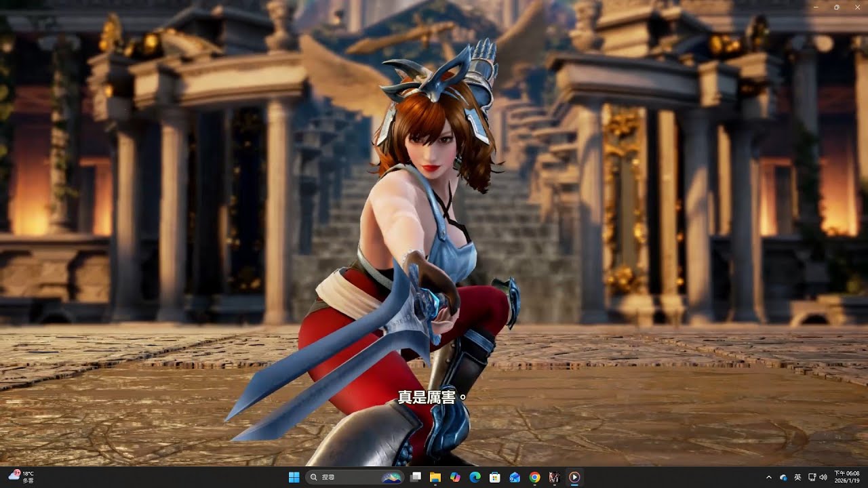Launch File Explorer from the taskbar
Image resolution: width=868 pixels, height=488 pixels.
pos(435,477)
